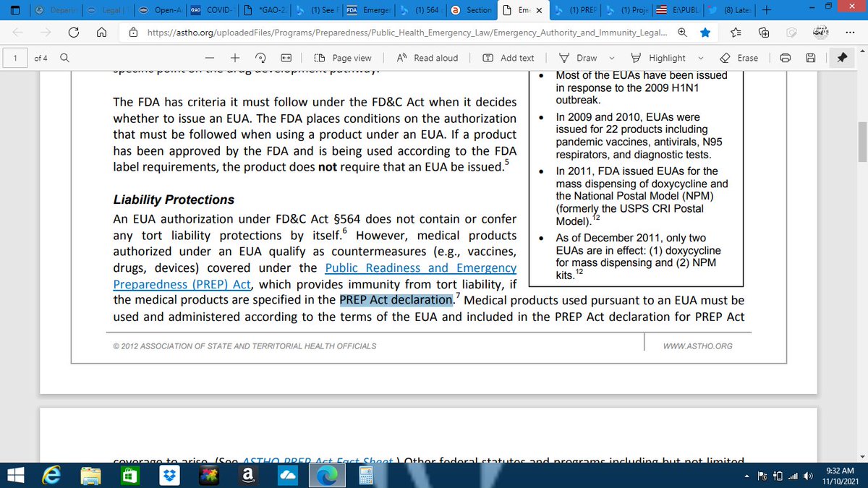This screenshot has height=488, width=868.
Task: Reload the page with the refresh icon
Action: click(74, 33)
